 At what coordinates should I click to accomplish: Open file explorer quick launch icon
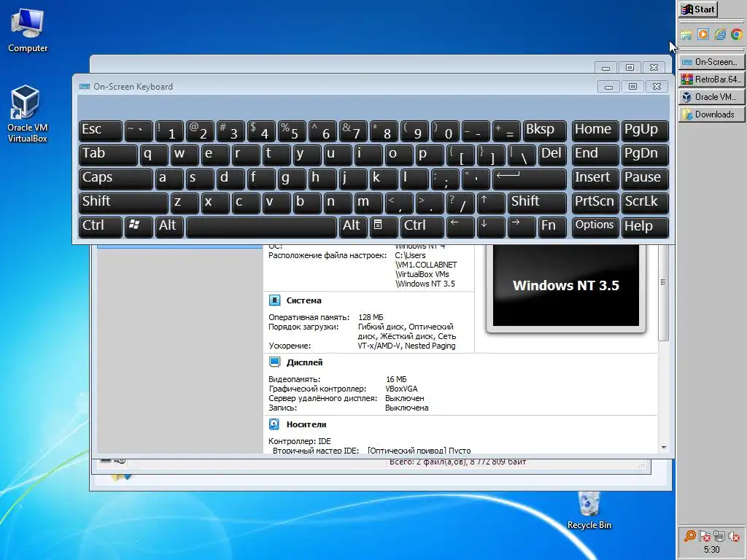pyautogui.click(x=686, y=34)
